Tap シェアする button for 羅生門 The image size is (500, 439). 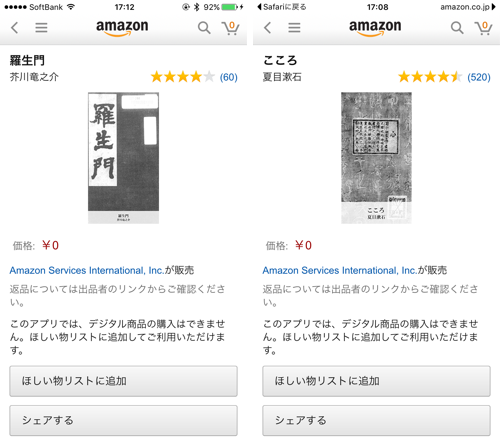[x=123, y=420]
